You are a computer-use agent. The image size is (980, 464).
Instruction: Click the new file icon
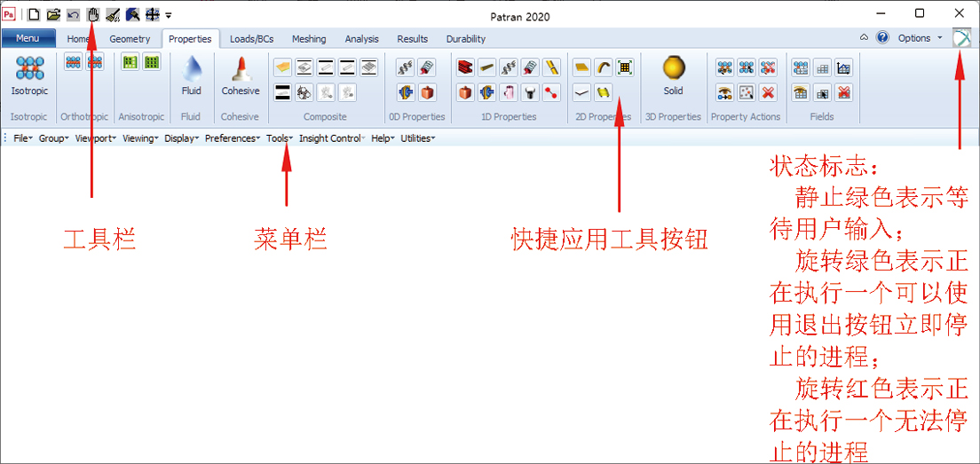click(x=34, y=14)
